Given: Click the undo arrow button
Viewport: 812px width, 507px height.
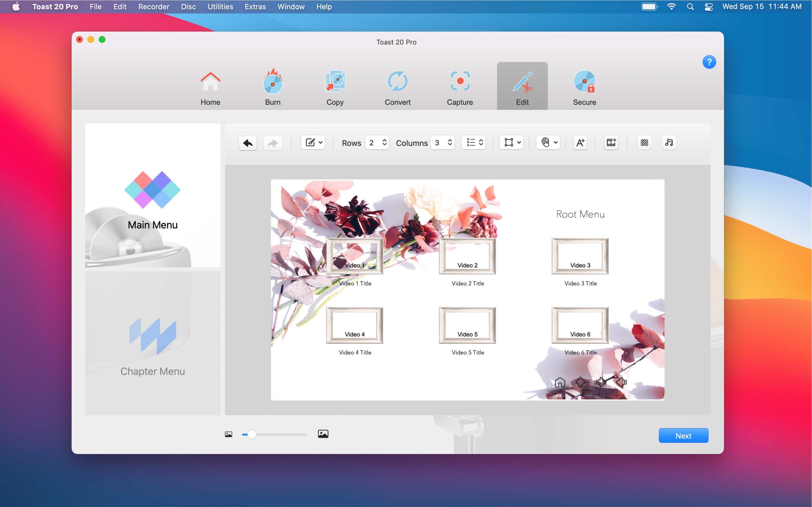Looking at the screenshot, I should pyautogui.click(x=248, y=143).
